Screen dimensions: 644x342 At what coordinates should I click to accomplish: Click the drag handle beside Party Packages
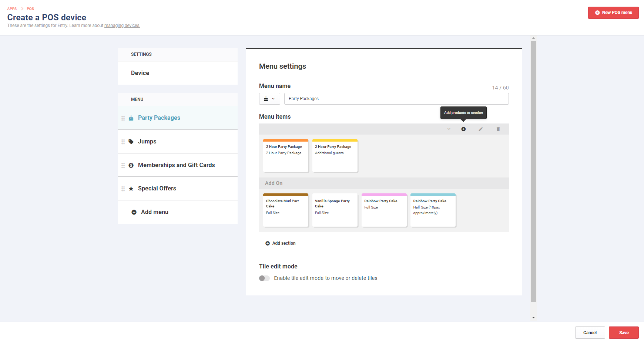tap(123, 118)
